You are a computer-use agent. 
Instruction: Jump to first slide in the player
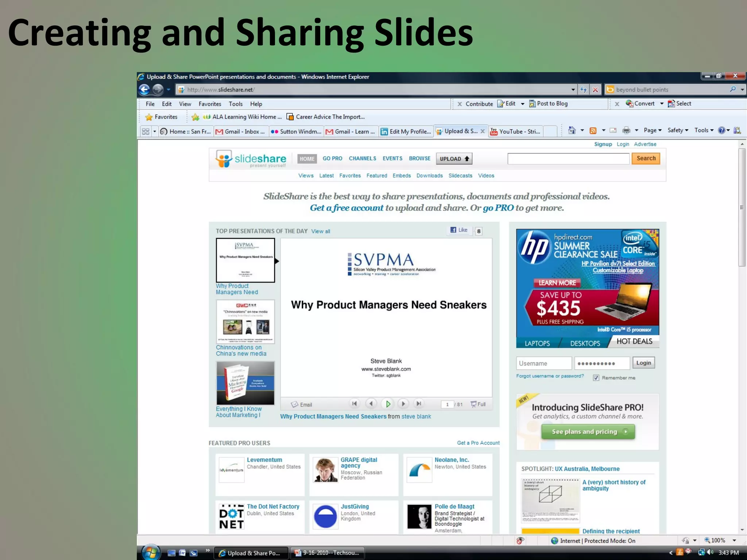tap(354, 404)
